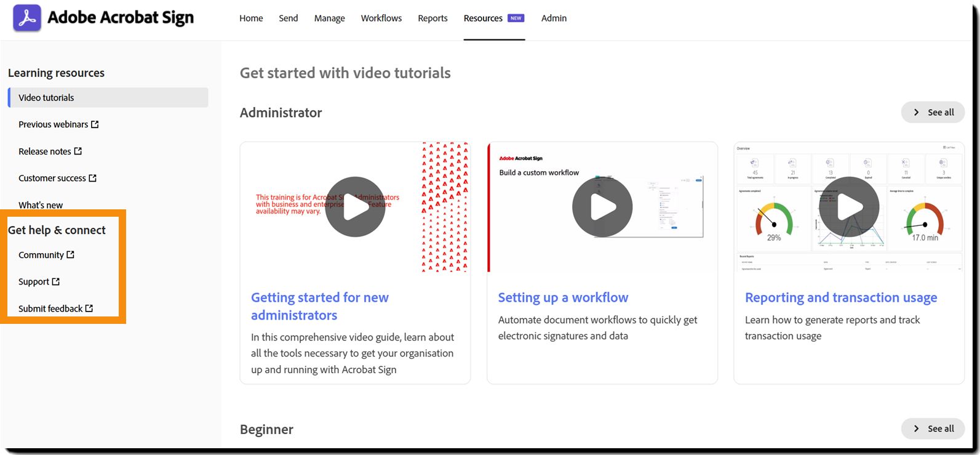
Task: Open the Submit feedback link
Action: [x=50, y=309]
